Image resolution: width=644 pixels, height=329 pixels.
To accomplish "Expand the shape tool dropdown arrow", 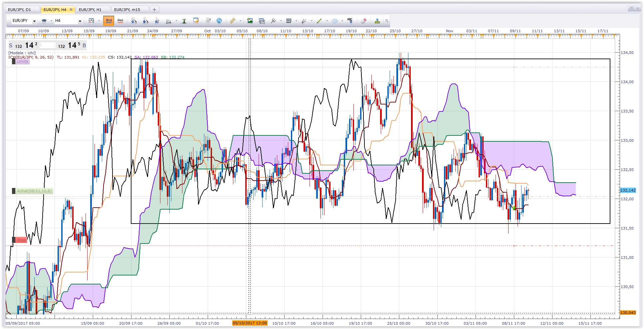I will tap(342, 21).
